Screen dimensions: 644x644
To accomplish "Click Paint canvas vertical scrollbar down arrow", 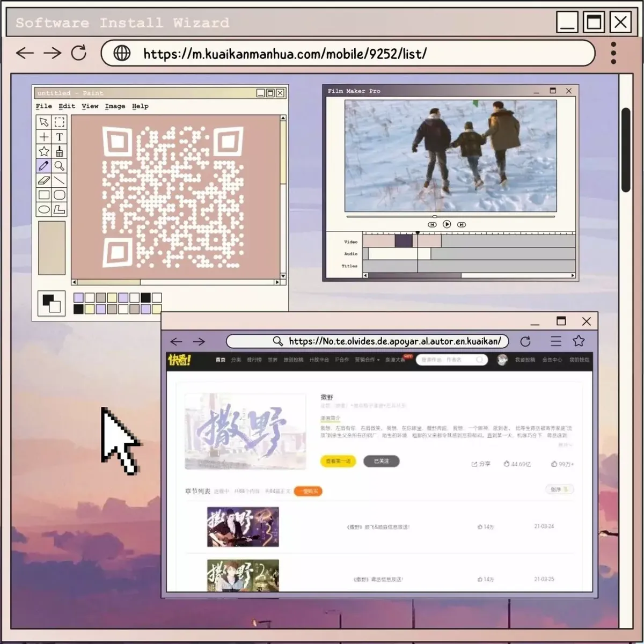I will click(283, 276).
